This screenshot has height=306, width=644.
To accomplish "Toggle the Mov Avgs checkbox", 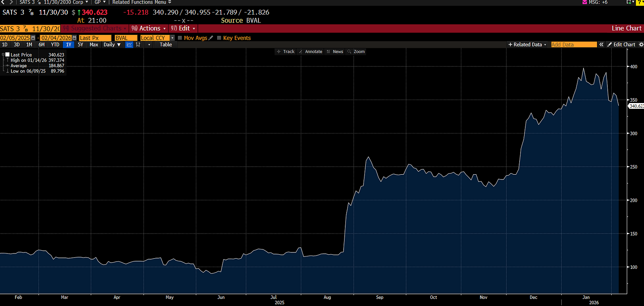I will 180,38.
